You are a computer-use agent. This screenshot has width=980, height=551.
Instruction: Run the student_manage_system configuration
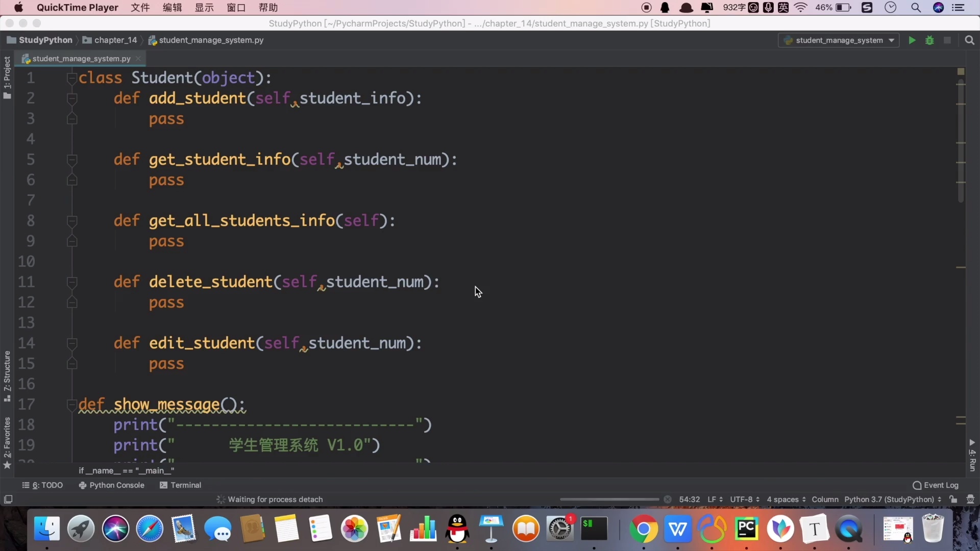(912, 40)
